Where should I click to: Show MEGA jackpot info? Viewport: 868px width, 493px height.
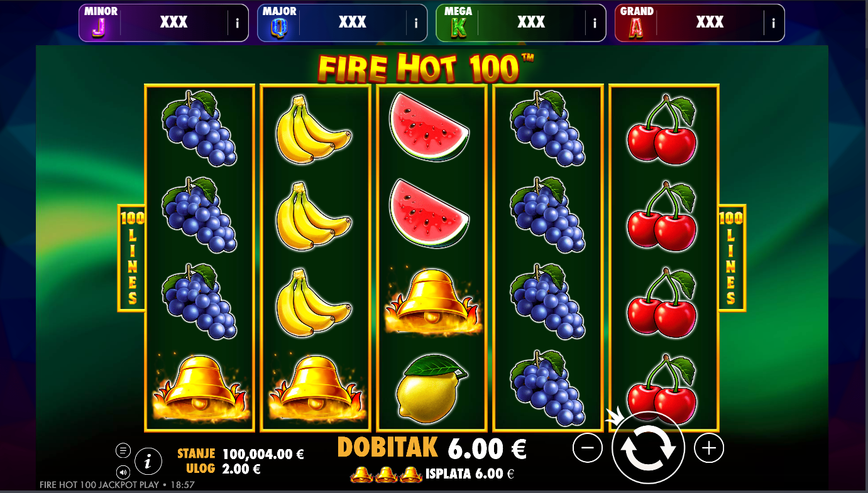[x=595, y=23]
